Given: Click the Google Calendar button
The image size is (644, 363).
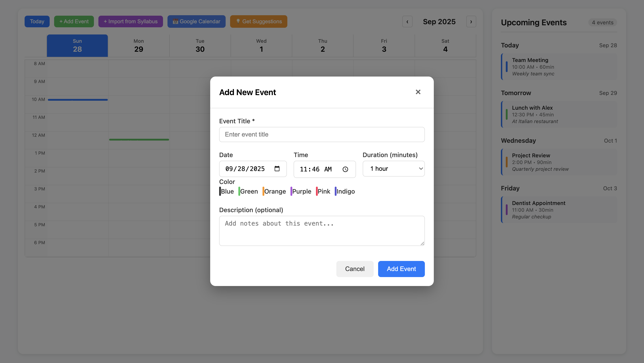Looking at the screenshot, I should point(196,21).
